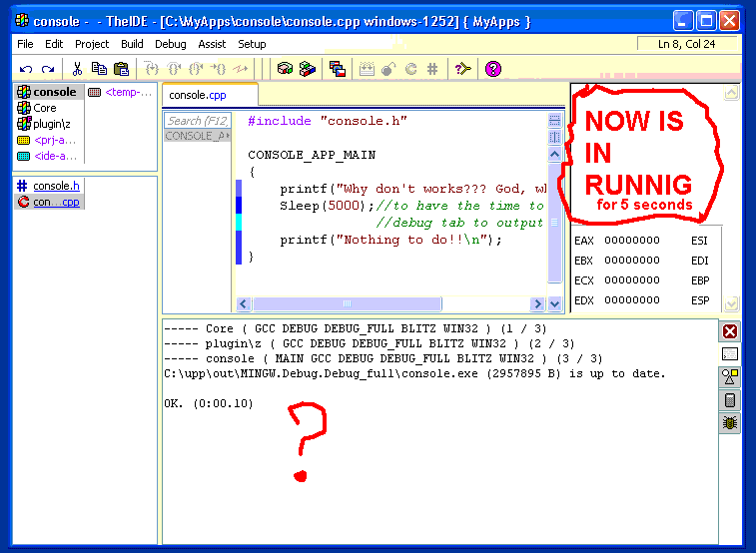Open the Assist menu
This screenshot has height=553, width=756.
point(212,44)
